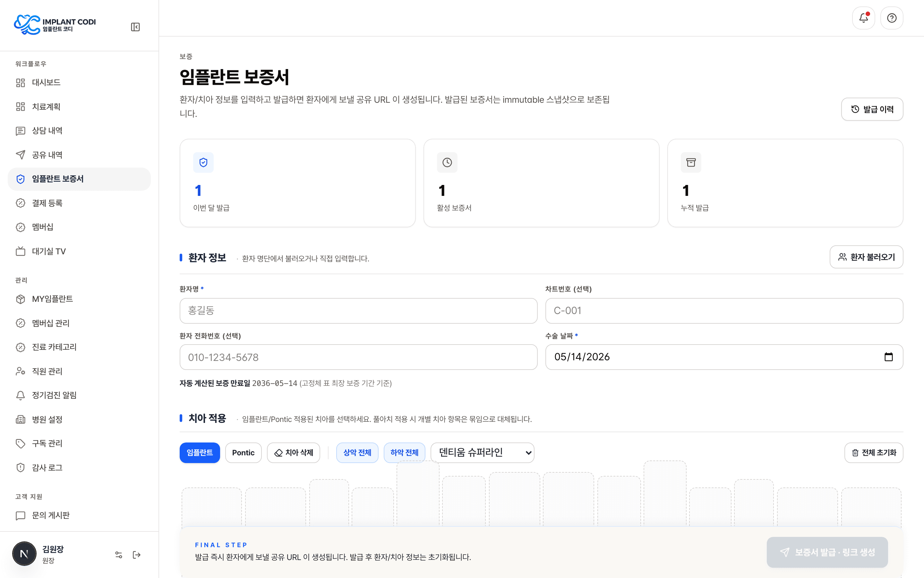Click the 대기실 TV icon
The height and width of the screenshot is (578, 924).
coord(21,251)
